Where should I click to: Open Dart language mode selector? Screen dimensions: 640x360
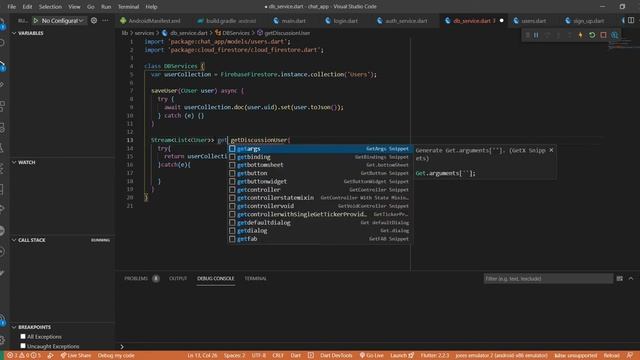click(296, 356)
